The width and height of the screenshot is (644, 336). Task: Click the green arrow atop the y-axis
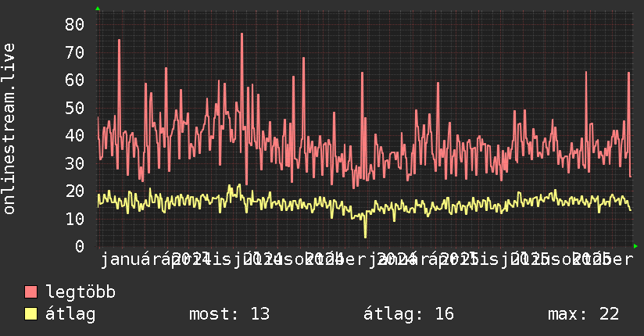98,9
